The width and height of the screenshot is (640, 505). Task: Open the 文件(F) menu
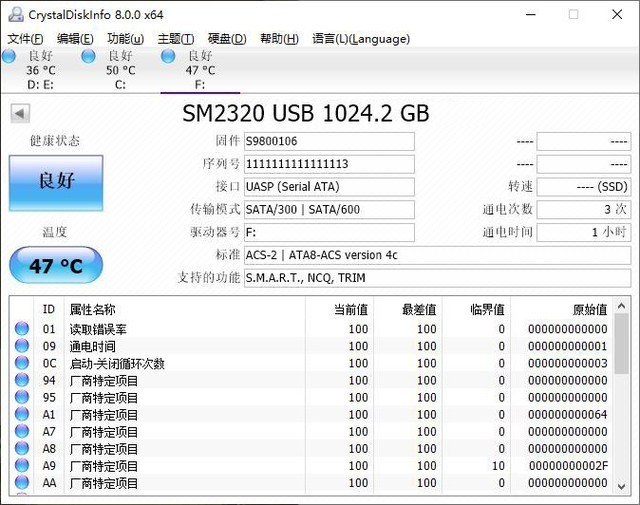(x=25, y=39)
